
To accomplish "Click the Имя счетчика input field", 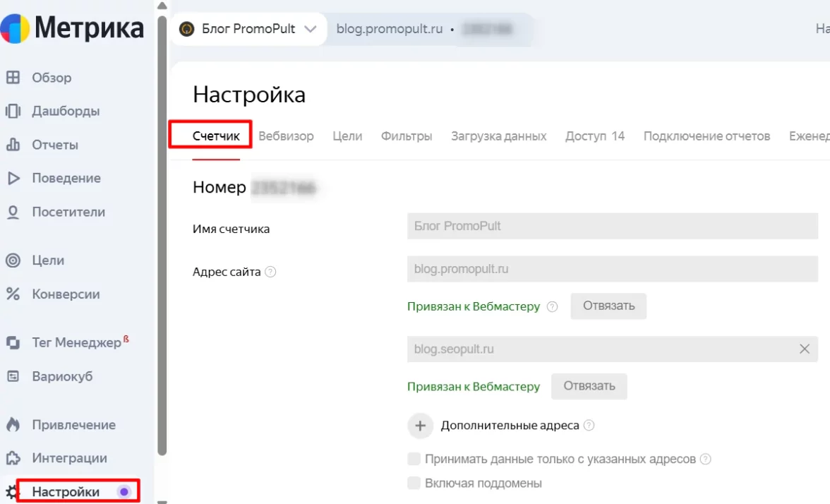I will pos(612,227).
